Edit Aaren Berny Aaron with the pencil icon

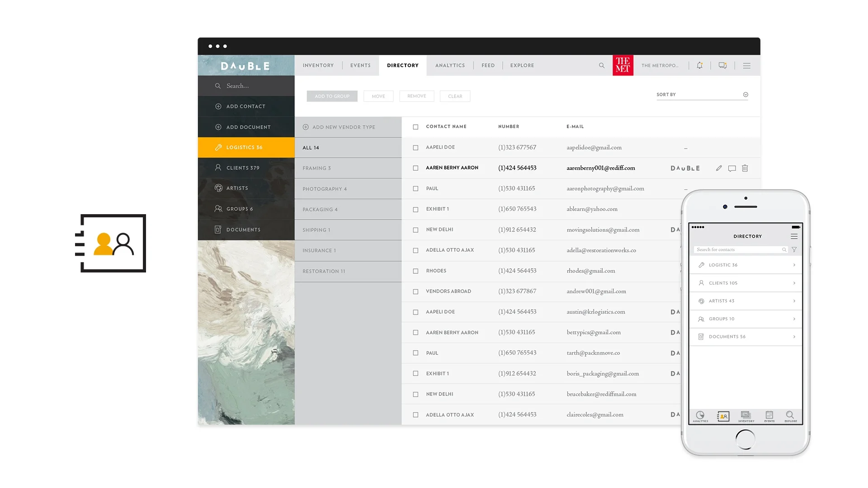(x=719, y=168)
